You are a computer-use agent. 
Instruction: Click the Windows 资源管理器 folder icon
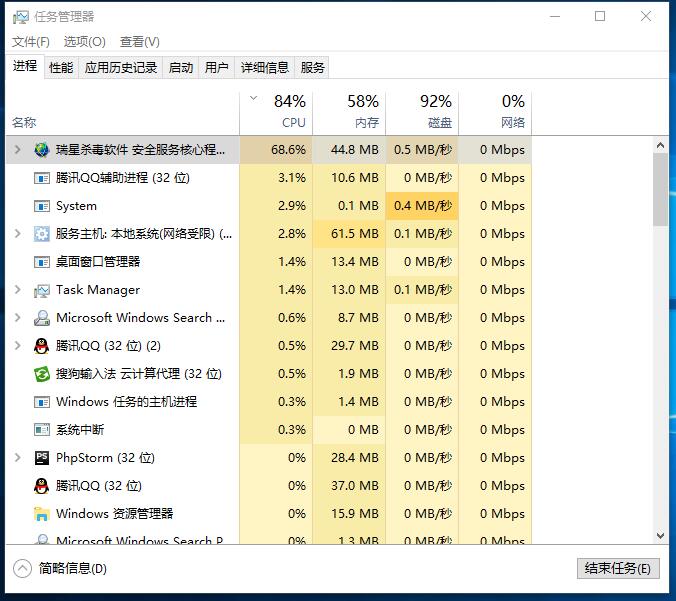tap(42, 513)
